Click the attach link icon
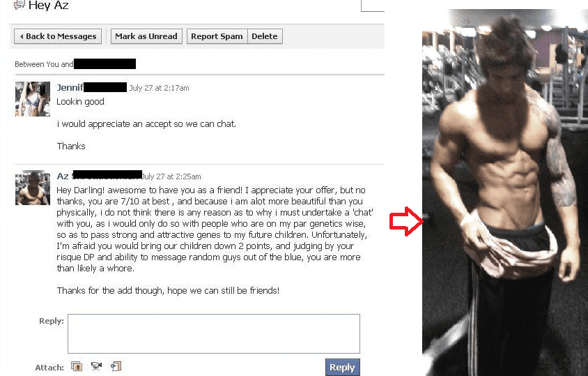The width and height of the screenshot is (588, 376). pos(116,366)
